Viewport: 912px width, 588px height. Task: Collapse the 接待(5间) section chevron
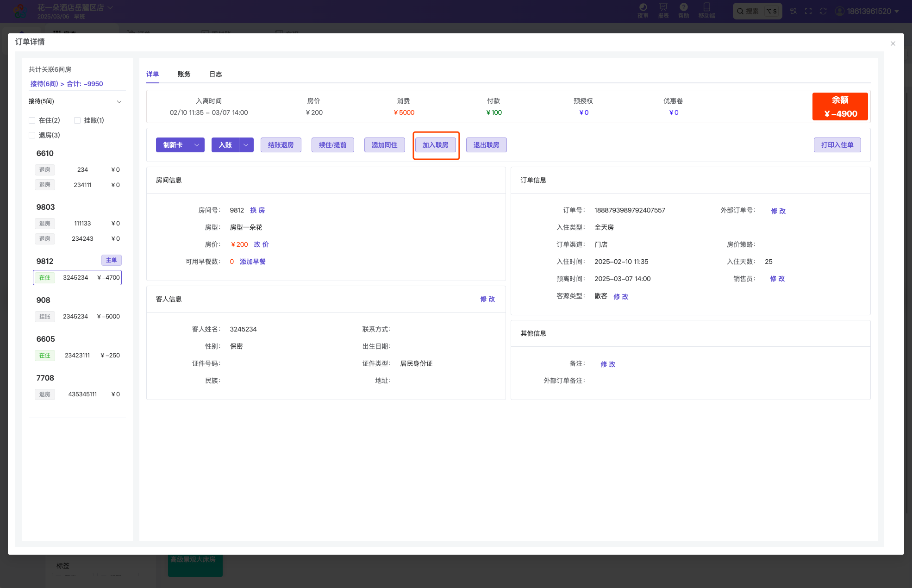click(x=119, y=101)
